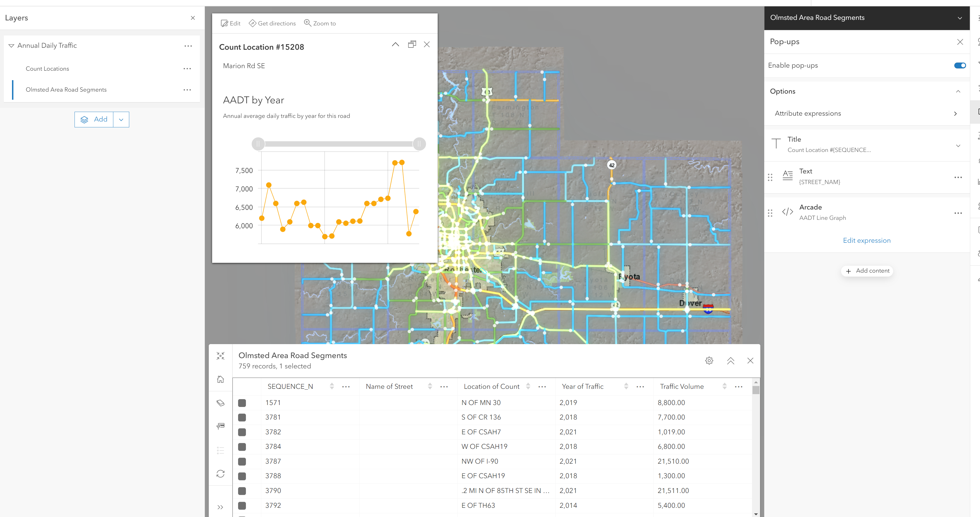Click the center/collapse icon in the table panel

(x=221, y=356)
